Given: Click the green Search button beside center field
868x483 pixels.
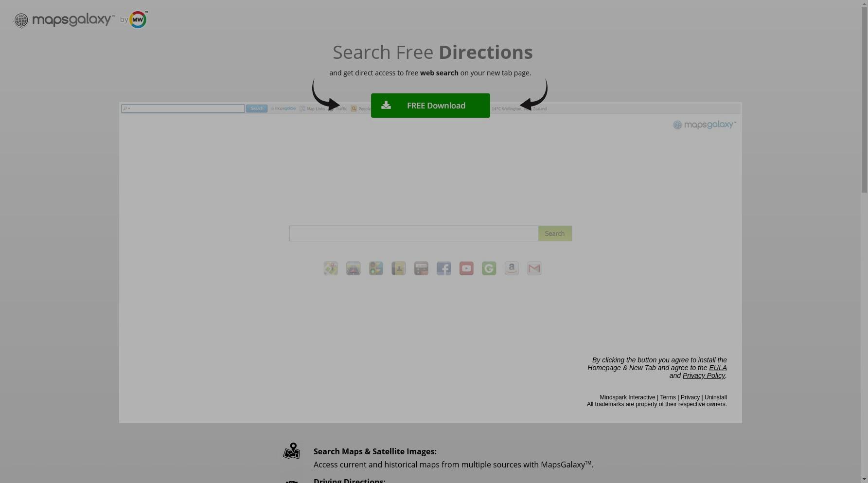Looking at the screenshot, I should (x=555, y=233).
